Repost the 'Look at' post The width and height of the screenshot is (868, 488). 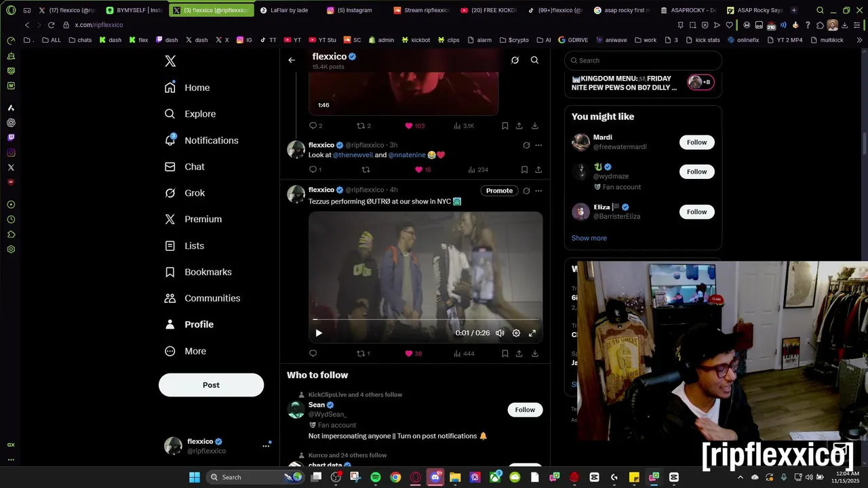click(366, 169)
